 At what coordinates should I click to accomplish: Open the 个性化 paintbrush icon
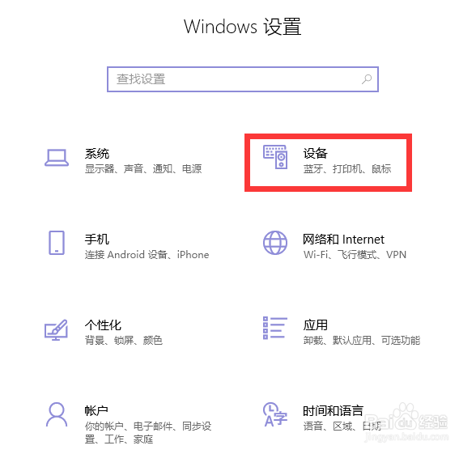(x=56, y=330)
